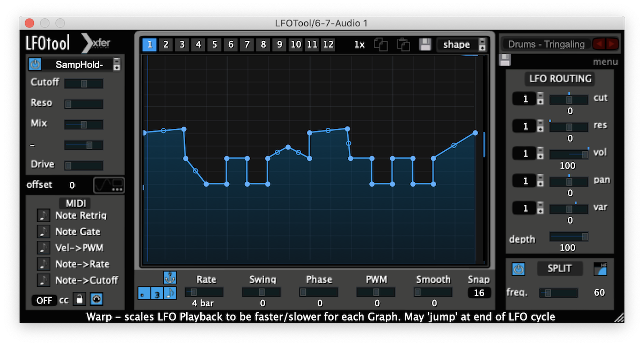Adjust the depth slider
644x346 pixels.
(569, 237)
